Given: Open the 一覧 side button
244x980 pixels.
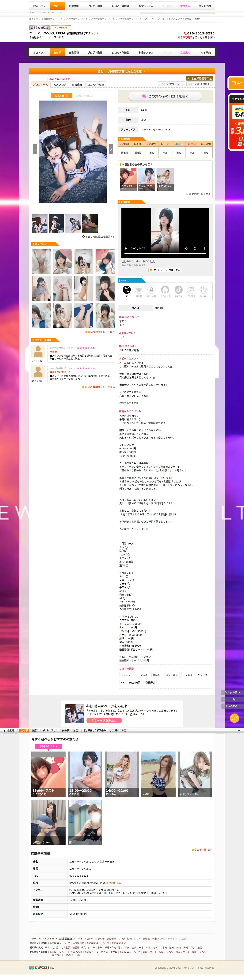Looking at the screenshot, I should click(233, 699).
